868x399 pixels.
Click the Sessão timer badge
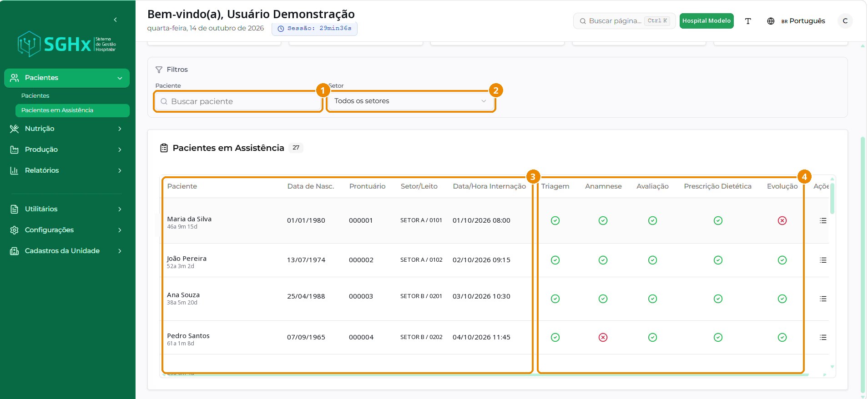point(314,28)
